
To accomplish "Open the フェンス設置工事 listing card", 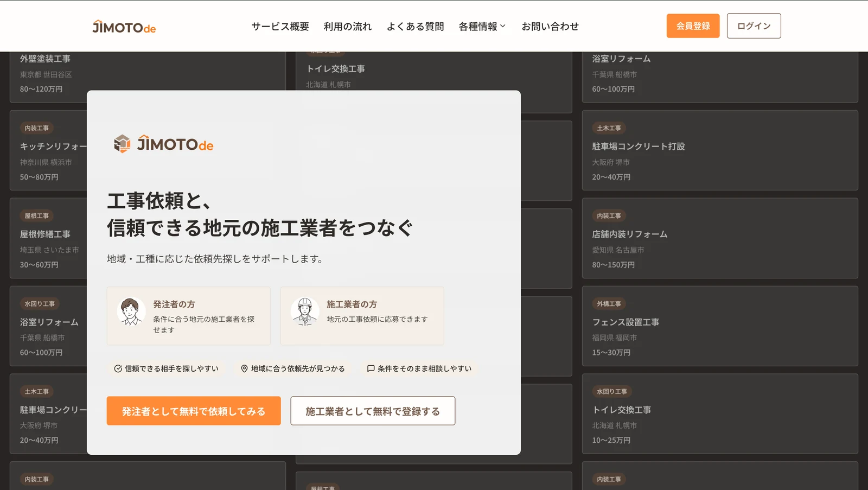I will coord(720,326).
